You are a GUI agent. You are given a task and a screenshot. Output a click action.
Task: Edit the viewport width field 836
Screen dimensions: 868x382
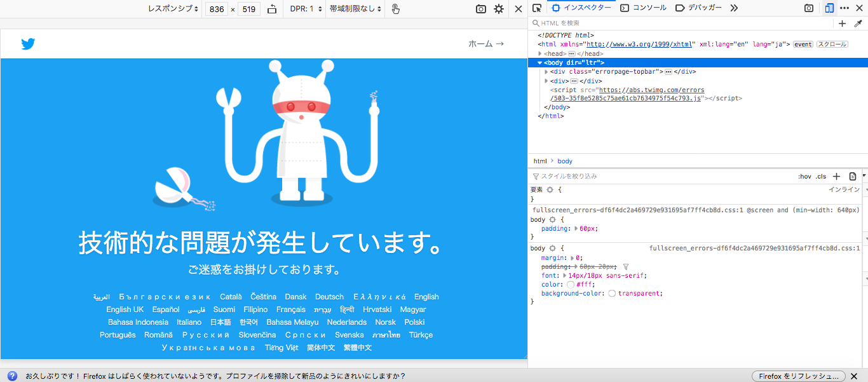(217, 9)
